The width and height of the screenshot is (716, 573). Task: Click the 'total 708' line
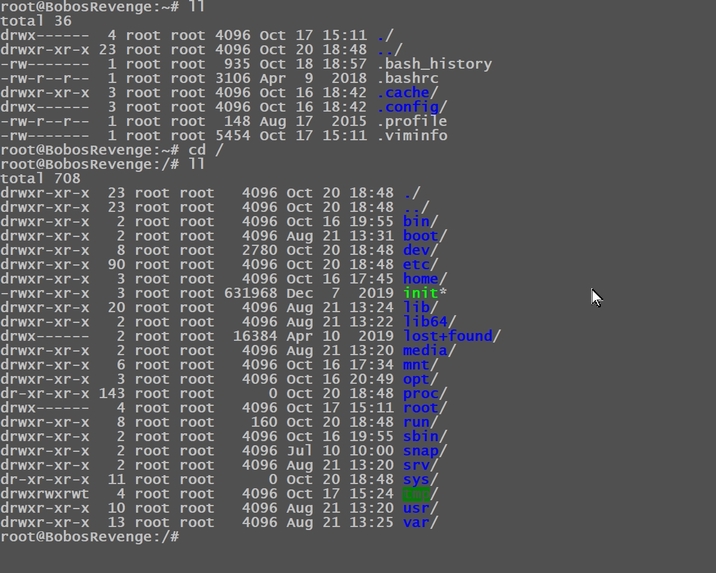coord(41,179)
